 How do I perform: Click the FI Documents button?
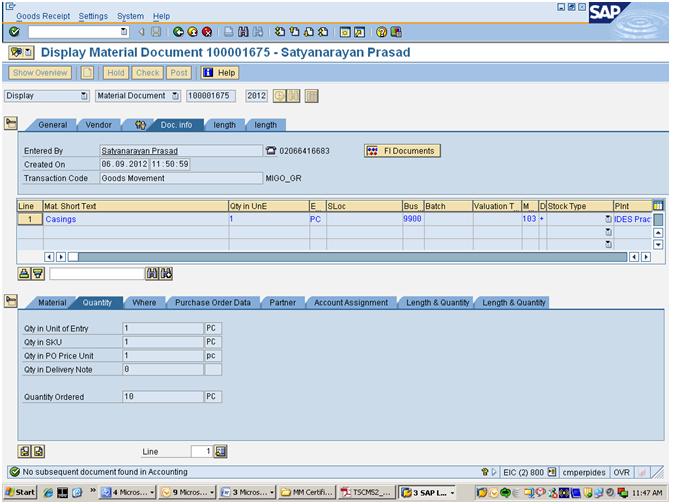click(402, 151)
